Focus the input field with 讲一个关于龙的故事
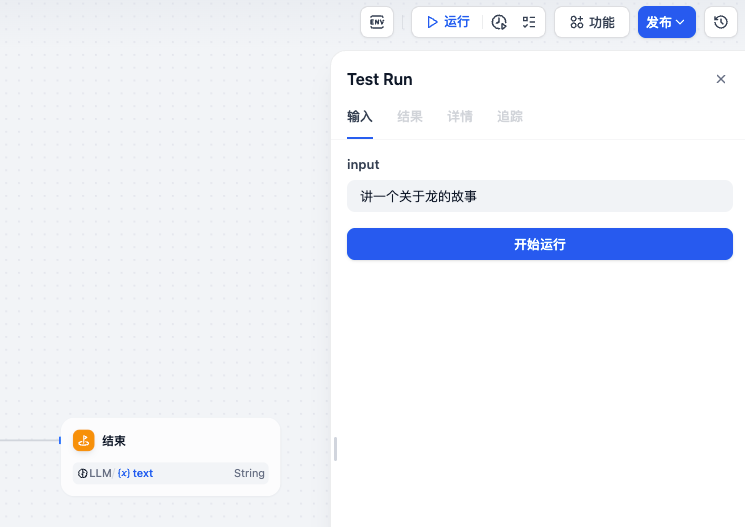 coord(540,196)
